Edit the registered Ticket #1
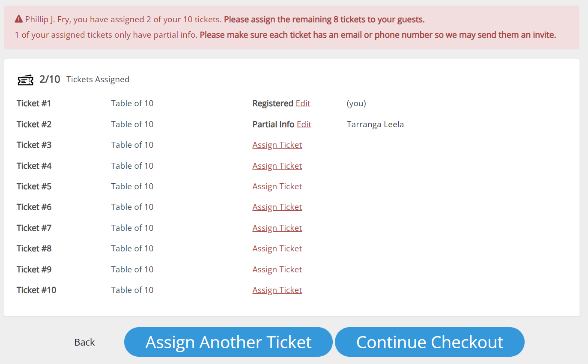 point(303,104)
